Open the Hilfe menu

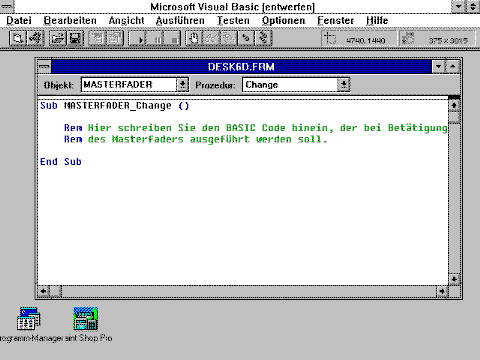(x=377, y=21)
